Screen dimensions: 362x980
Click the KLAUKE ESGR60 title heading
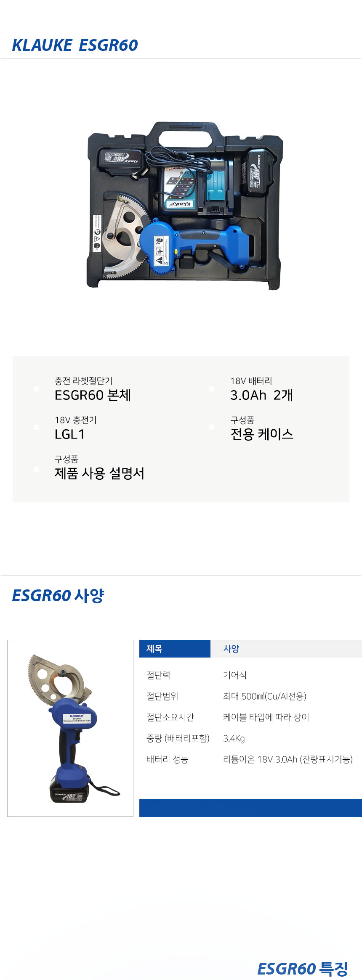[x=75, y=45]
